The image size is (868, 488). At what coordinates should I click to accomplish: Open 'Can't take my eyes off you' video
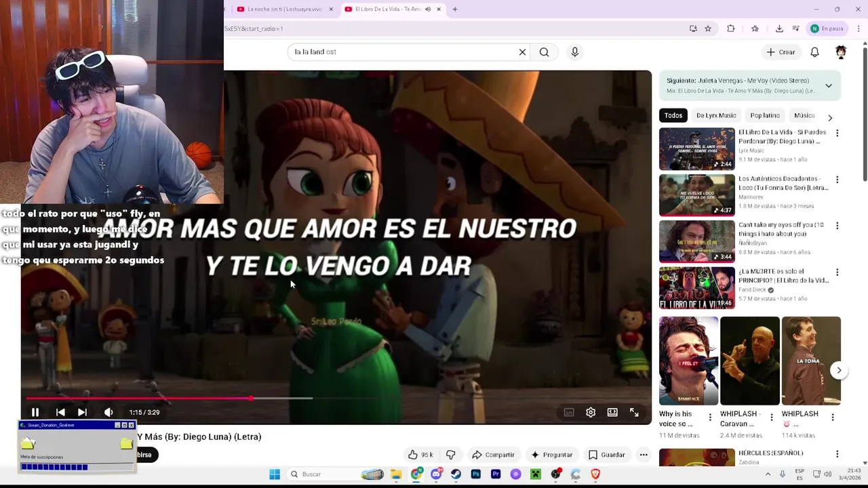[x=696, y=241]
